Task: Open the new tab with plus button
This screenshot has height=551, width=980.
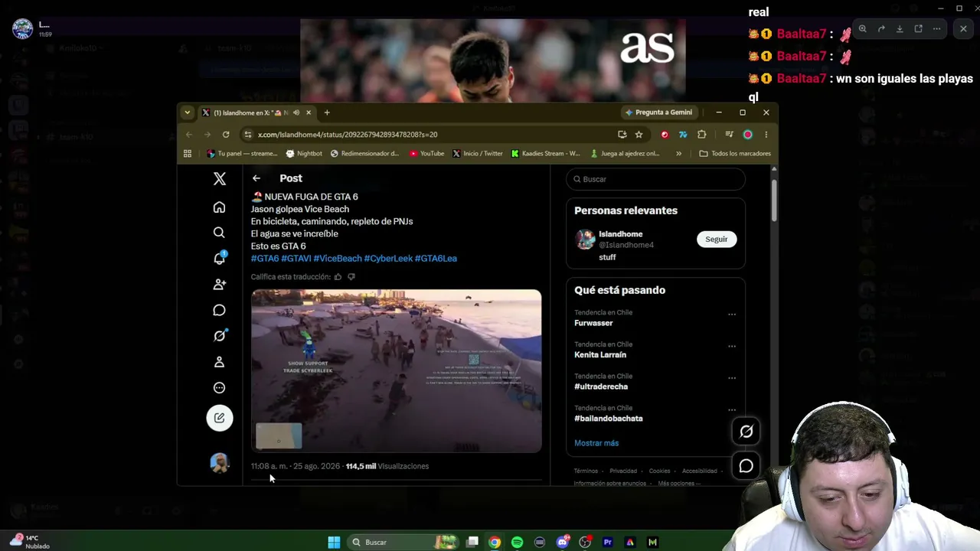Action: coord(327,112)
